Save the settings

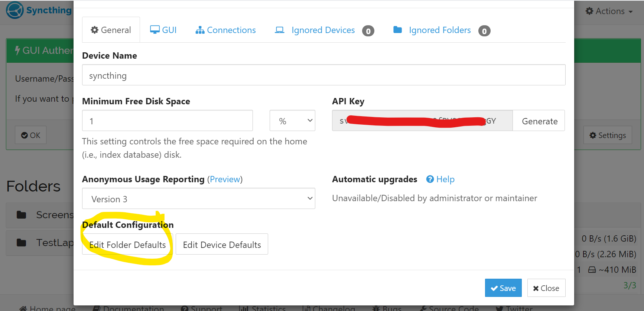point(503,288)
